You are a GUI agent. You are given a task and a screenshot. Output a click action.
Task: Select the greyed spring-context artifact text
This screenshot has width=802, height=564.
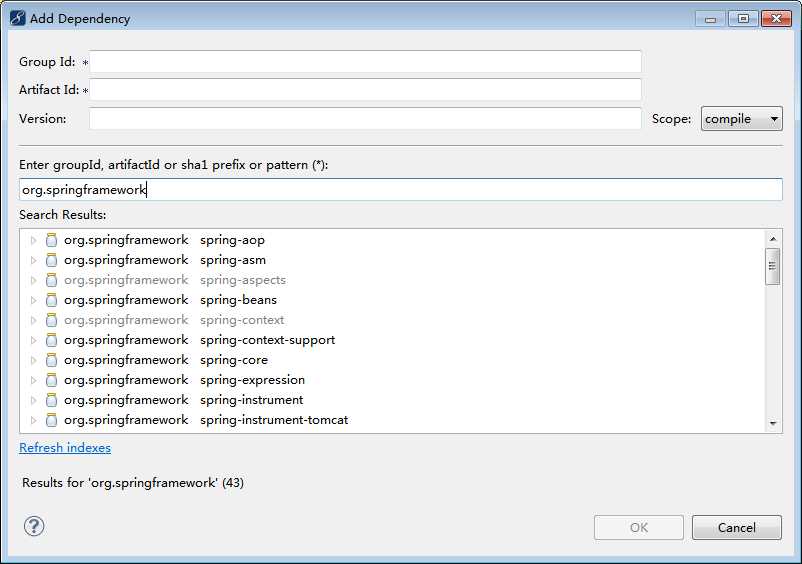pos(242,320)
